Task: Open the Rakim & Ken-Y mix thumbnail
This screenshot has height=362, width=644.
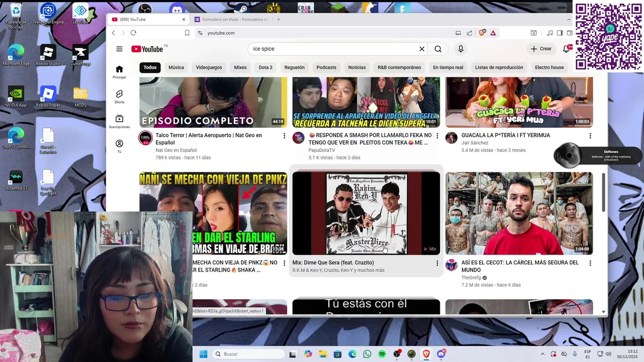Action: pyautogui.click(x=366, y=213)
